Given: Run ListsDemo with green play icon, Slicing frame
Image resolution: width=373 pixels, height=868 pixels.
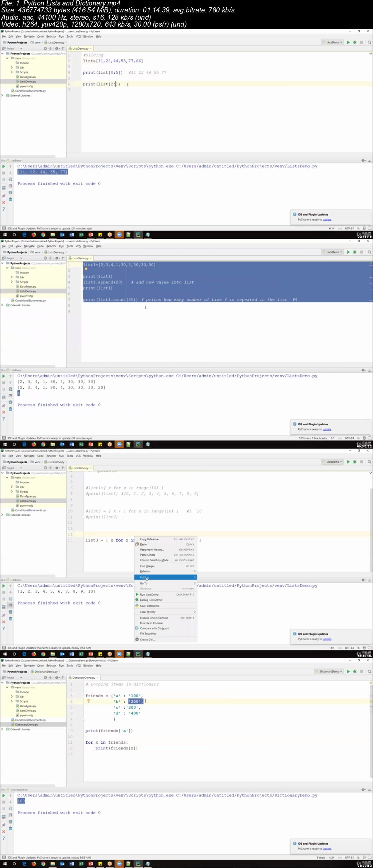Looking at the screenshot, I should (348, 42).
